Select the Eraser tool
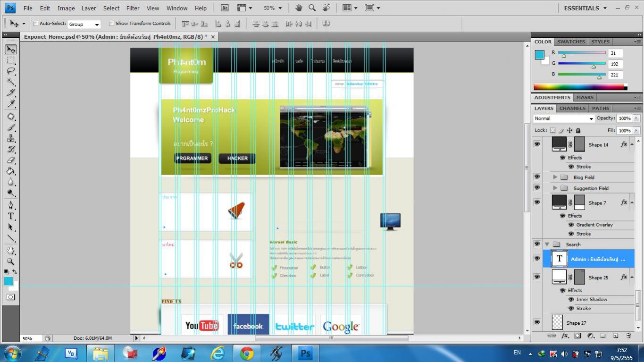The height and width of the screenshot is (362, 644). coord(10,160)
